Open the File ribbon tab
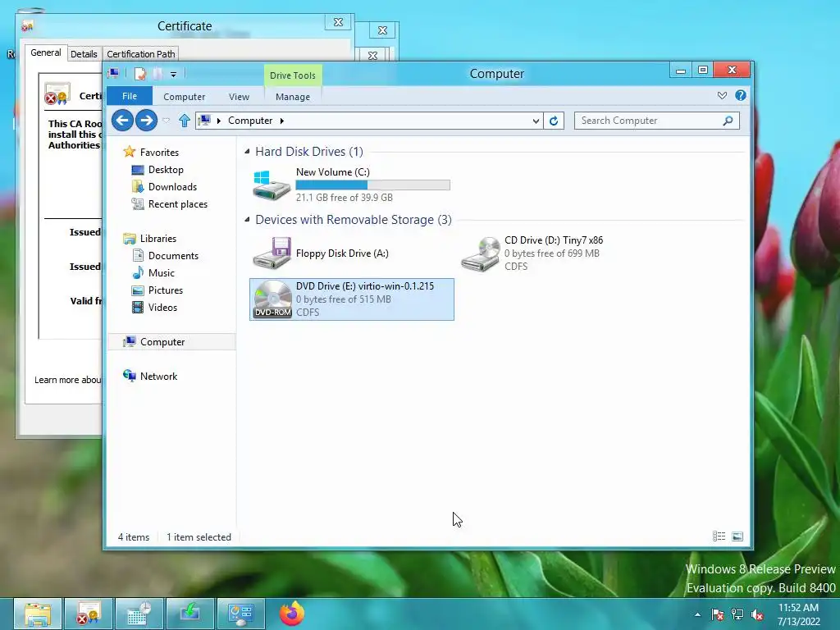Viewport: 840px width, 630px height. pos(130,96)
